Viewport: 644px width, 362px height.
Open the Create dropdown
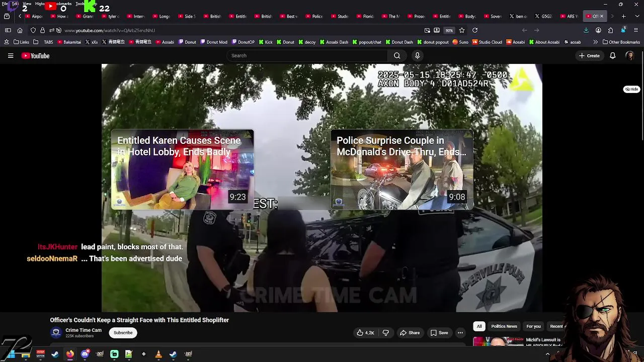point(589,56)
